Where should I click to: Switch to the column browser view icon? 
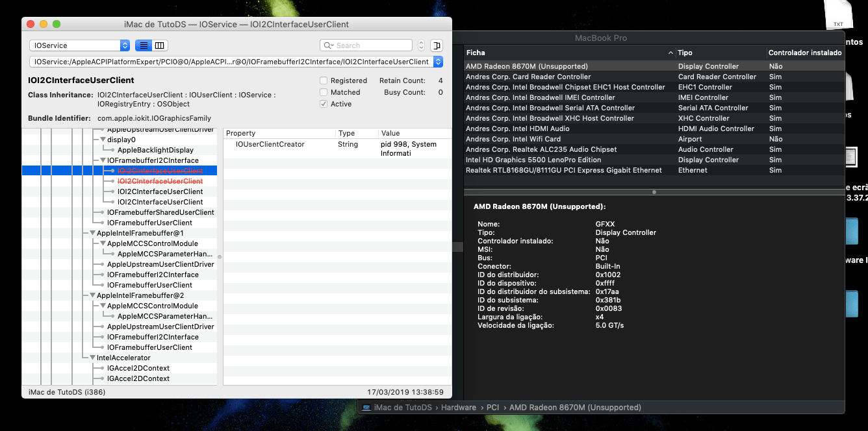pos(159,45)
